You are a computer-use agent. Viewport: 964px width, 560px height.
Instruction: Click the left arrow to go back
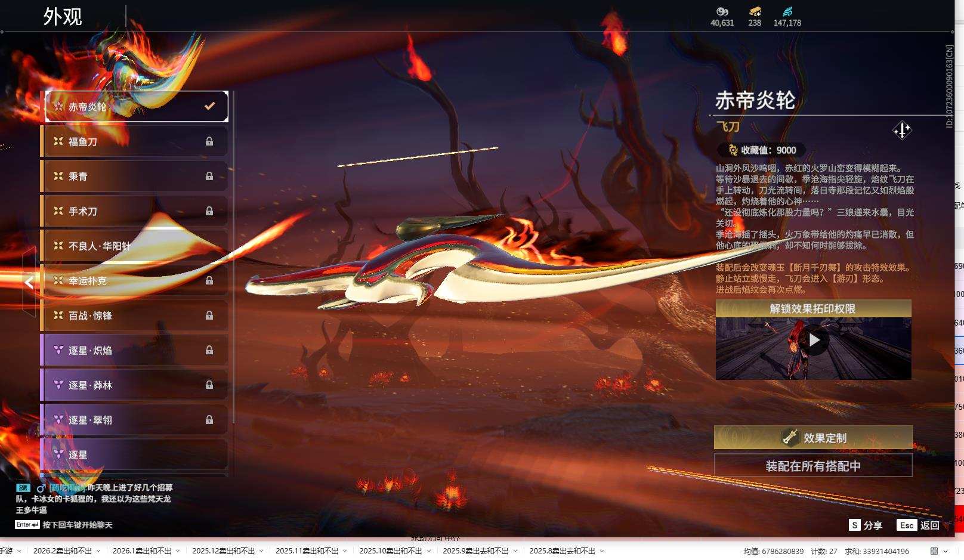[x=29, y=282]
